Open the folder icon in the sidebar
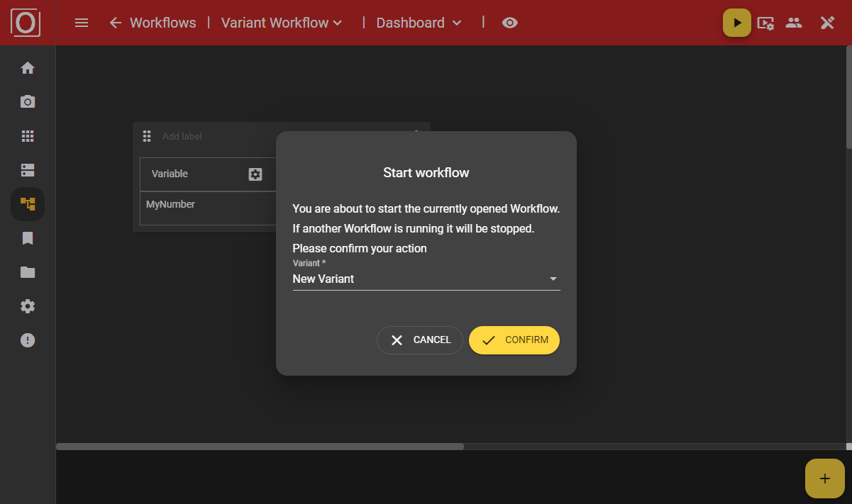 (28, 272)
